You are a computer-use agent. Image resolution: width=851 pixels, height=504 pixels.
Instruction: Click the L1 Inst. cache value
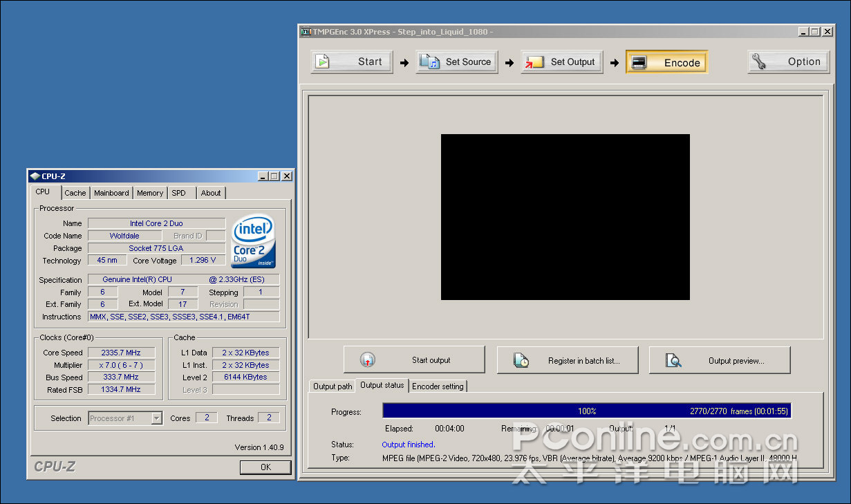click(246, 365)
